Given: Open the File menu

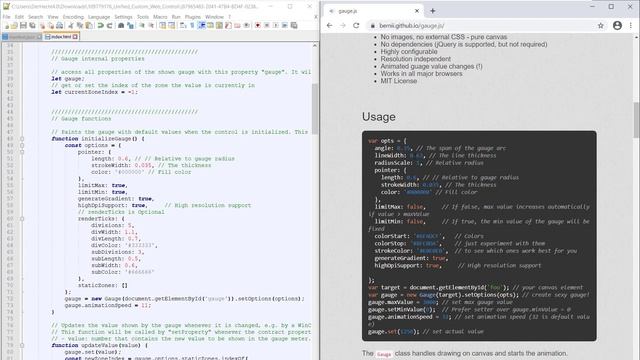Looking at the screenshot, I should pyautogui.click(x=7, y=17).
